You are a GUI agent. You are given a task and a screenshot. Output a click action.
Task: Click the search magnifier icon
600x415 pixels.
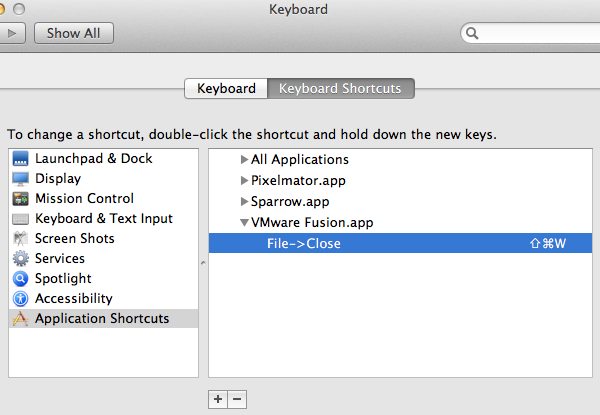pyautogui.click(x=472, y=33)
